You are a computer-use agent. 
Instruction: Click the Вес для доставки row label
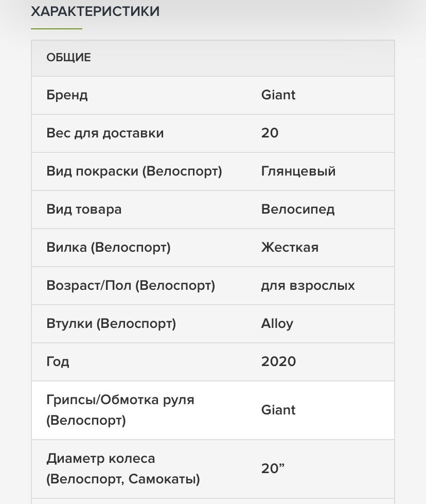105,133
